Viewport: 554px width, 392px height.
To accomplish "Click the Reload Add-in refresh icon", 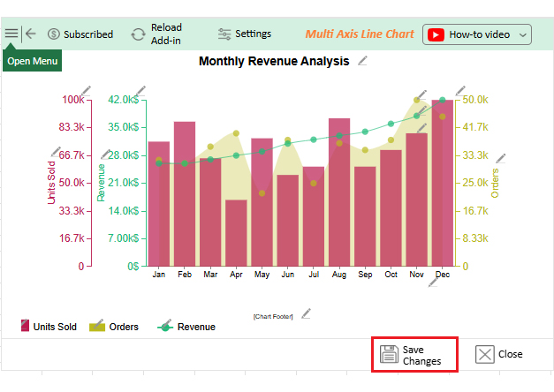I will coord(138,34).
